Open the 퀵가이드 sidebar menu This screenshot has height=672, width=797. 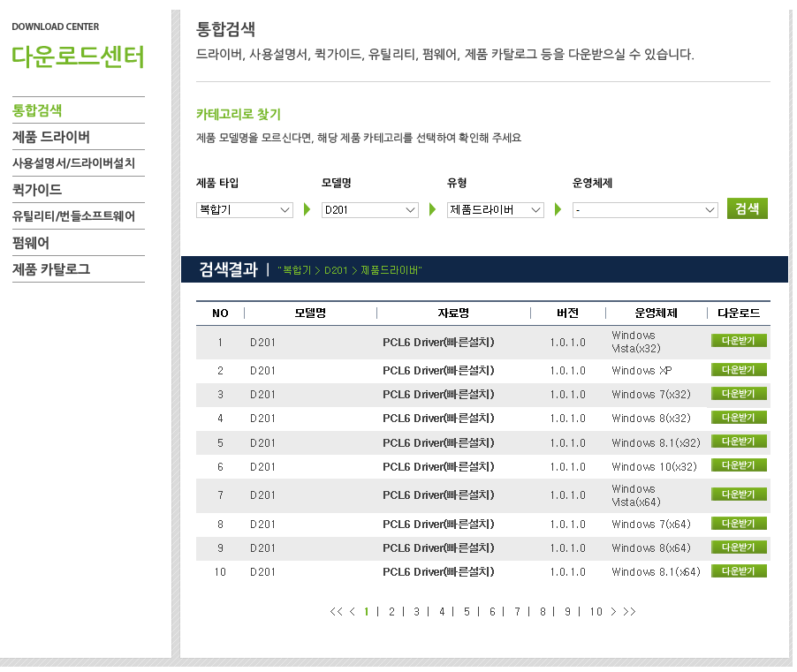(37, 190)
